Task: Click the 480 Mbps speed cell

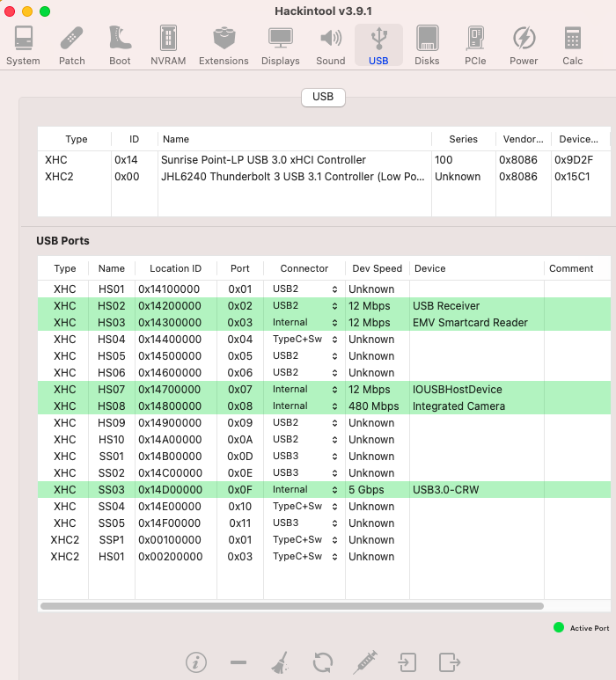Action: click(x=373, y=406)
